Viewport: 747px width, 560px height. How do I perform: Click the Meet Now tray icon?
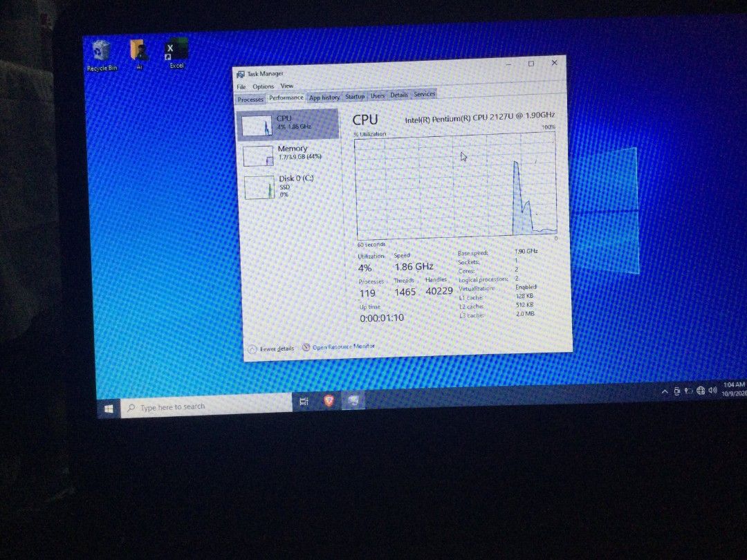coord(676,391)
